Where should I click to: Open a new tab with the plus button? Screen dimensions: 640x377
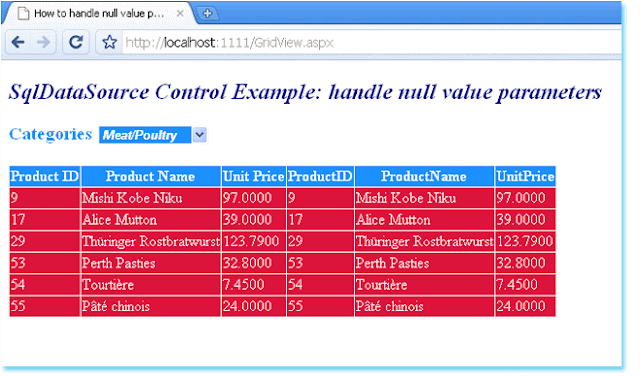(x=208, y=13)
